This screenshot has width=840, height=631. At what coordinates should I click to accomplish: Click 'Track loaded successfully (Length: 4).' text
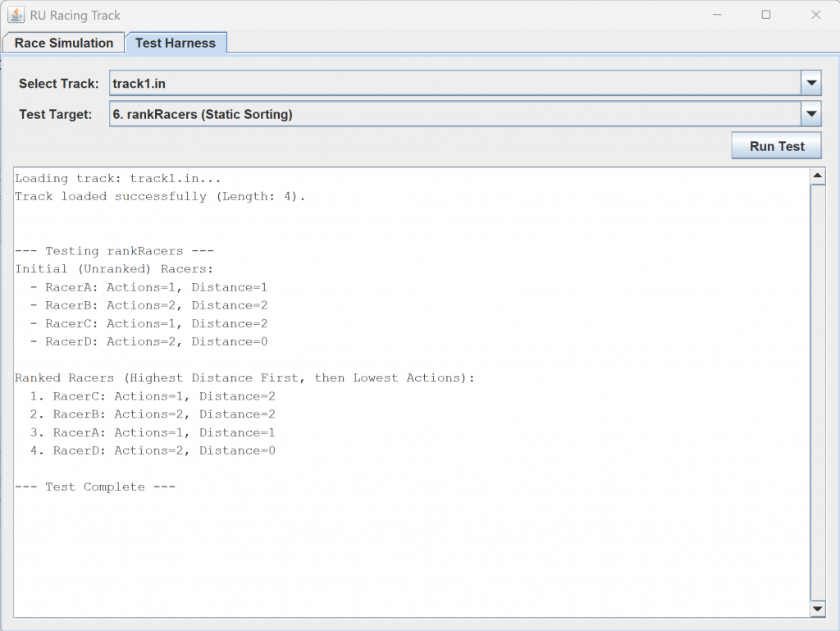[x=160, y=197]
